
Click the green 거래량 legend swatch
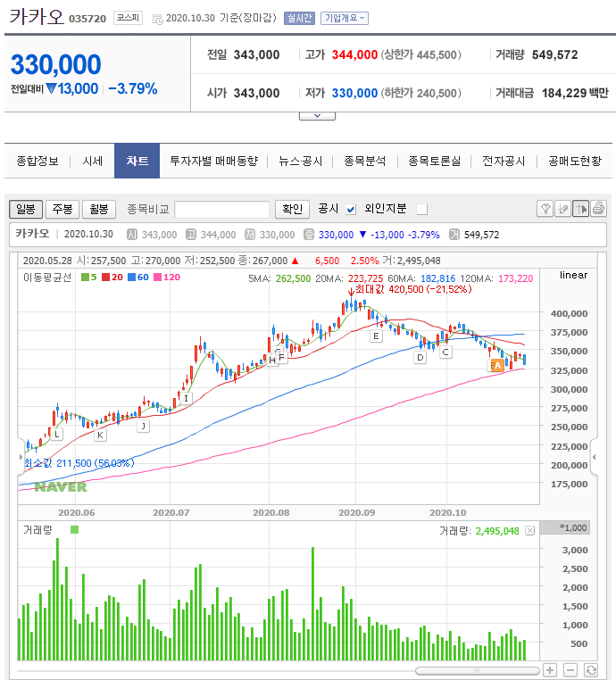point(75,529)
